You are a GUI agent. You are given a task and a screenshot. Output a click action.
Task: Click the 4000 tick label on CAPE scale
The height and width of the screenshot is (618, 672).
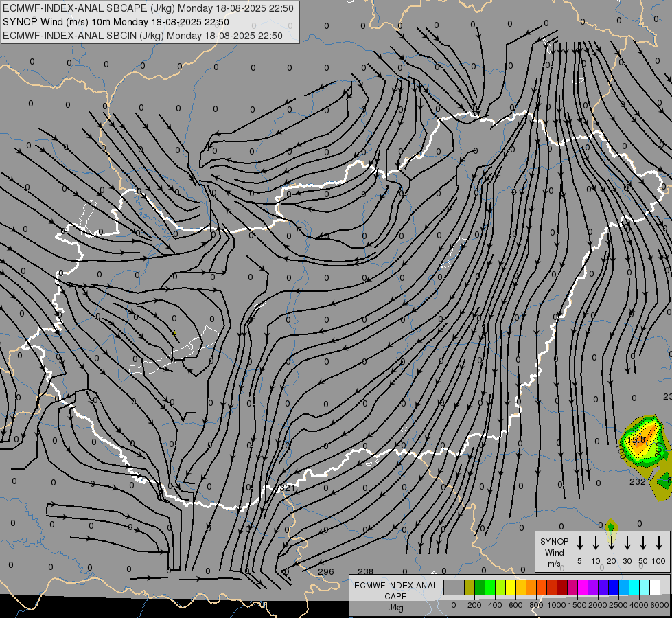point(639,605)
